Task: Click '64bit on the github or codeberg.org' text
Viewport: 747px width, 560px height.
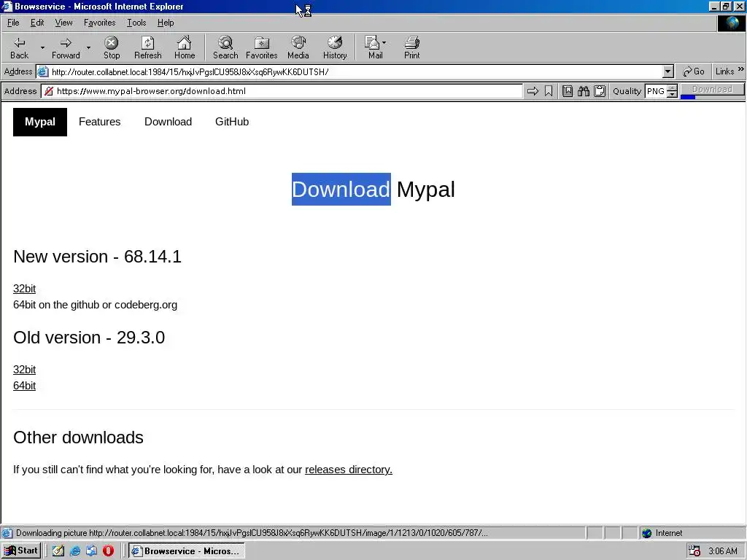Action: coord(96,305)
